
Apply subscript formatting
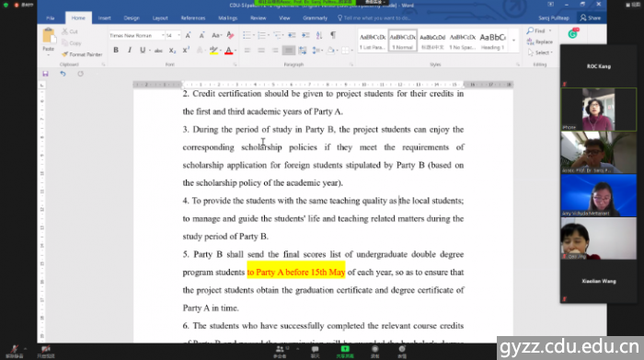click(x=172, y=51)
